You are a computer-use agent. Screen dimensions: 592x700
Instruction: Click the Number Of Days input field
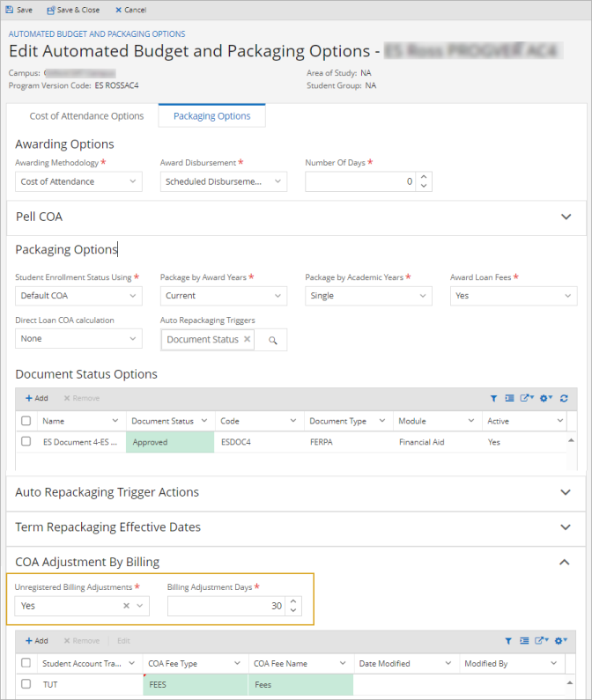[x=360, y=181]
